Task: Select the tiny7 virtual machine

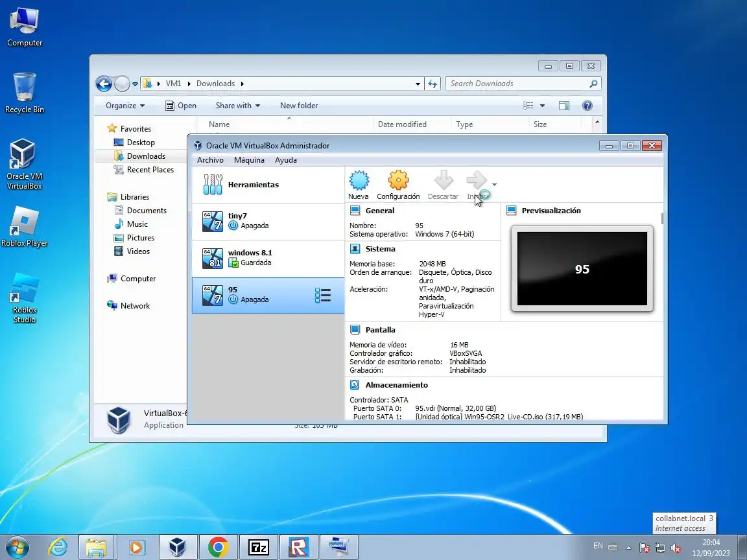Action: coord(268,222)
